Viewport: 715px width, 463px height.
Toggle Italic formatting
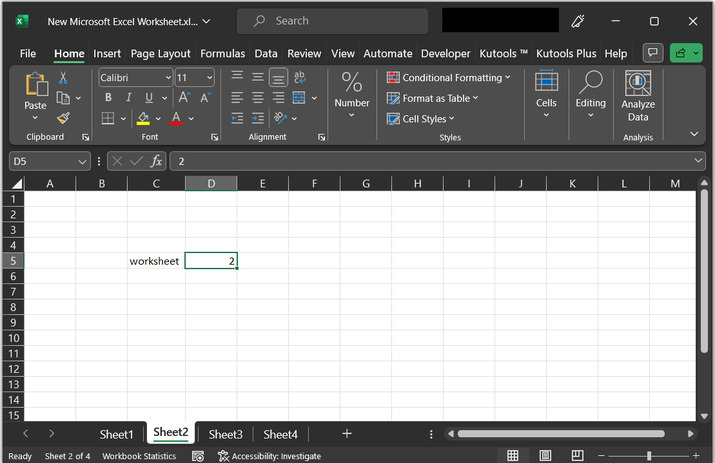[x=129, y=98]
